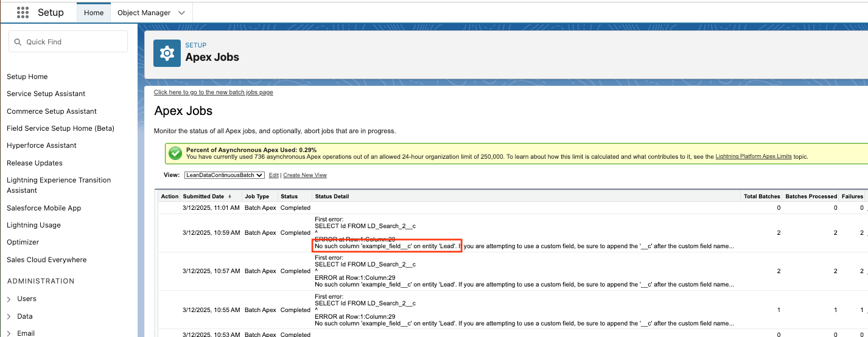This screenshot has height=337, width=868.
Task: Click the Job Type column header
Action: 257,196
